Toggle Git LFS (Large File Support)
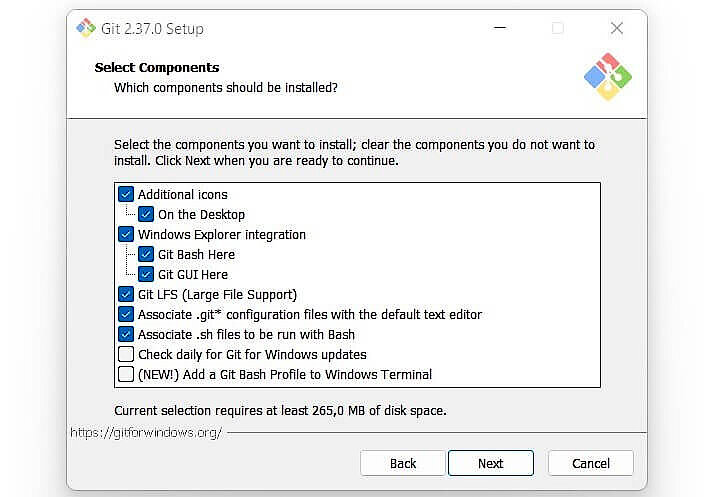710x497 pixels. pos(126,294)
